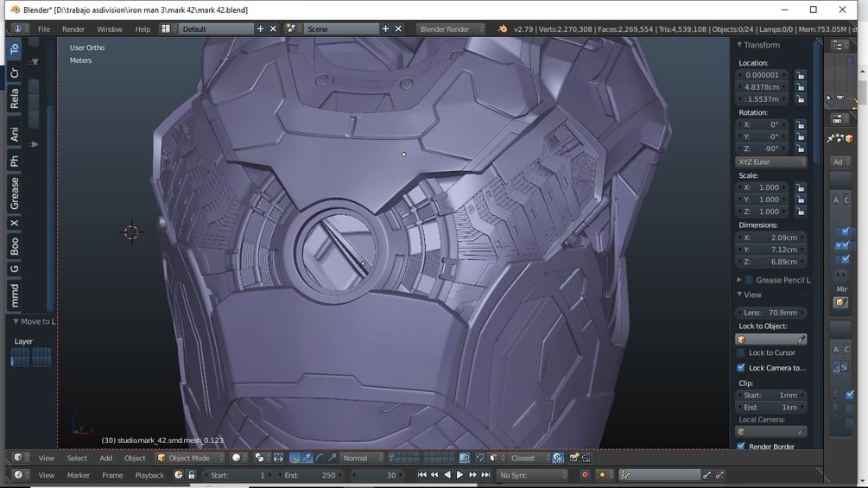Expand the Grease Pencil Layers panel
This screenshot has height=488, width=868.
click(x=739, y=280)
